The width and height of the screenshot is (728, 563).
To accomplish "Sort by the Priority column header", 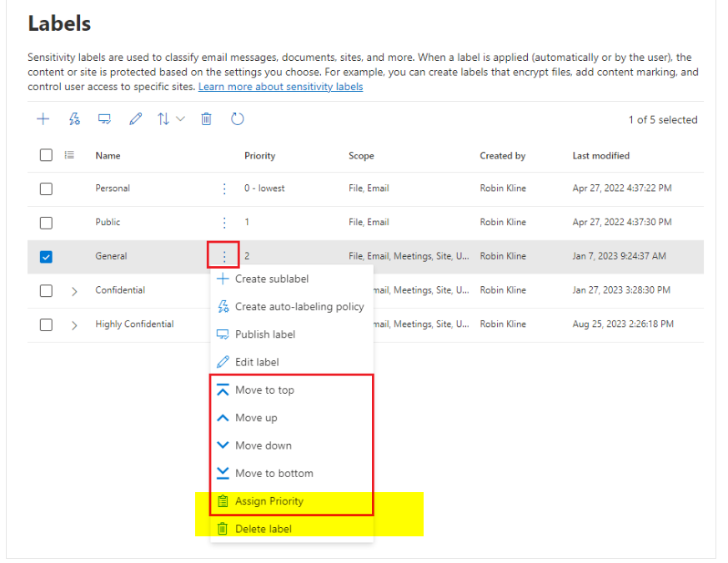I will pyautogui.click(x=259, y=156).
